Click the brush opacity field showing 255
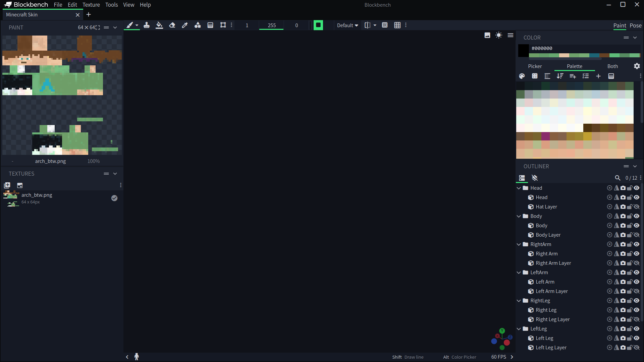The height and width of the screenshot is (362, 644). pyautogui.click(x=272, y=25)
